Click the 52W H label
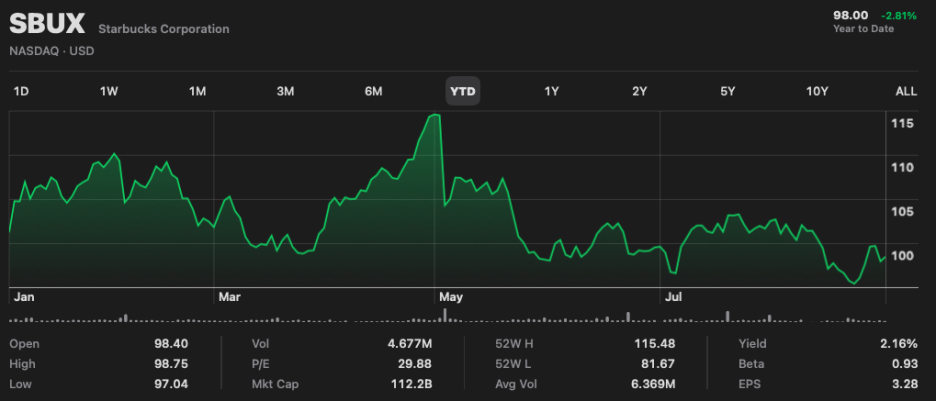This screenshot has height=401, width=936. coord(513,344)
